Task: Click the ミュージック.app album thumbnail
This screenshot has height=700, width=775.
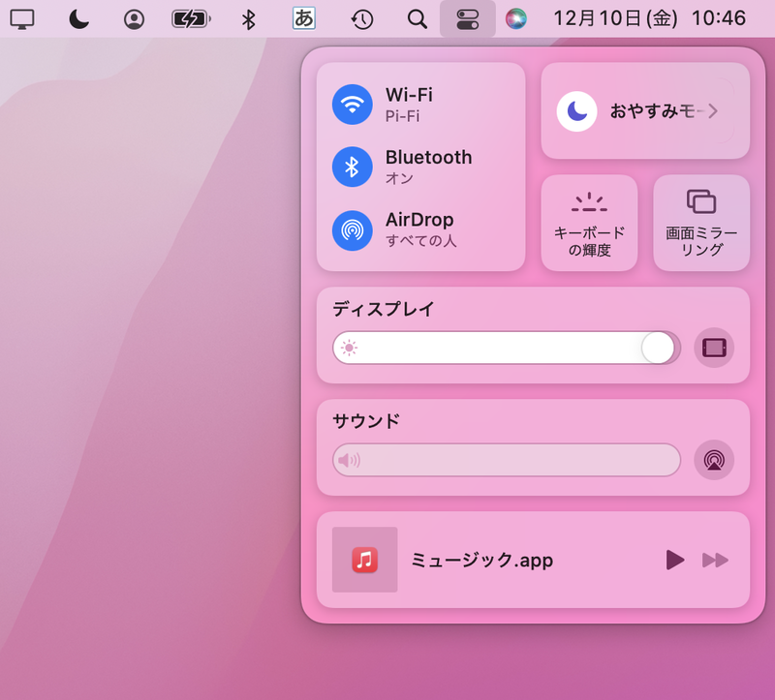Action: click(363, 560)
